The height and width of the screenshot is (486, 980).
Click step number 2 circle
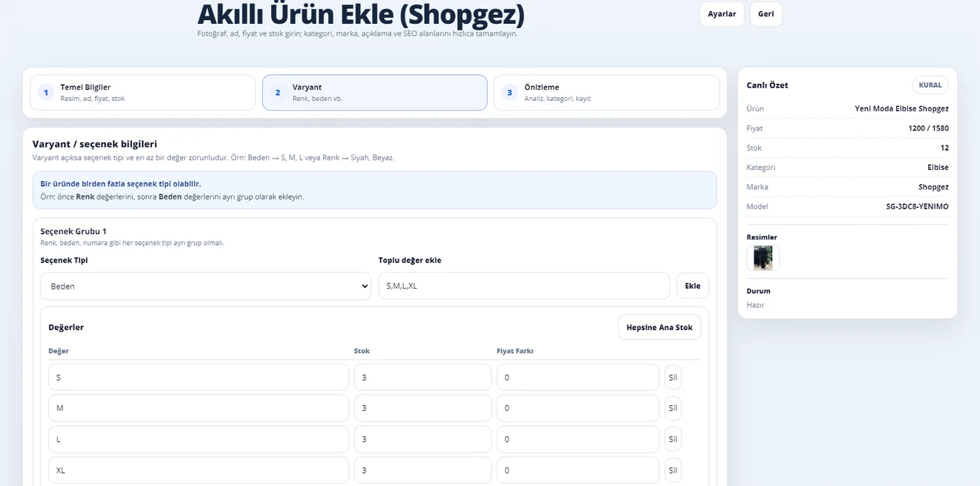(x=278, y=93)
